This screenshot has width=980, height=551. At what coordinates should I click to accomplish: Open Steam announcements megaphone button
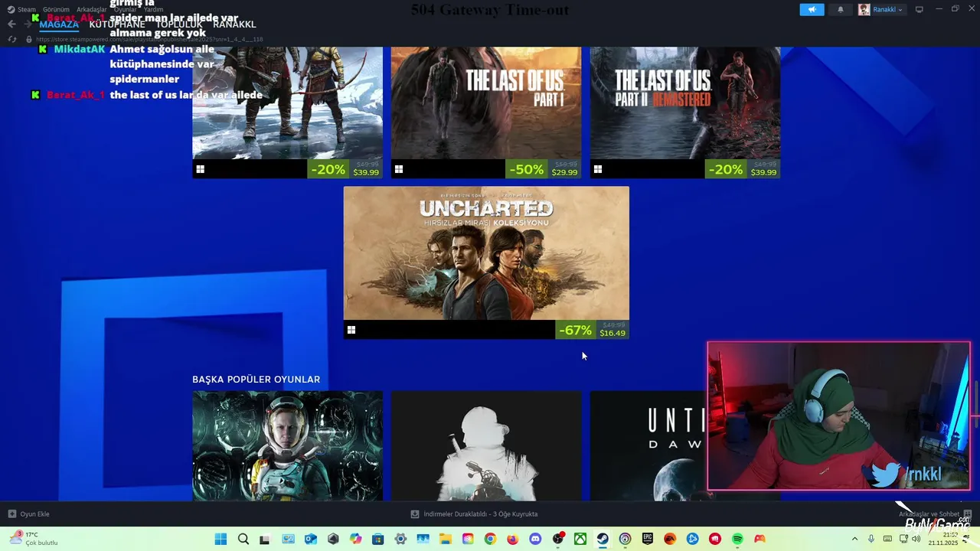812,9
